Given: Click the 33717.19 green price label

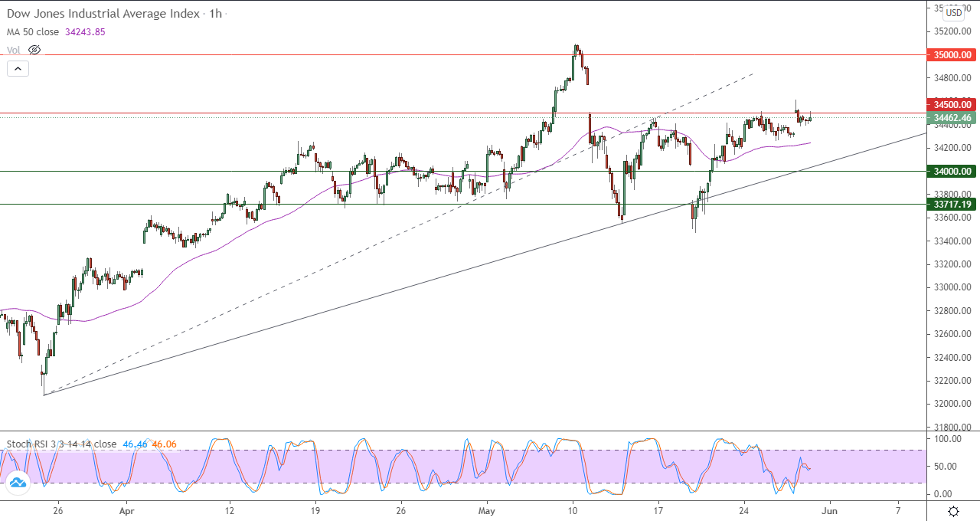Looking at the screenshot, I should (951, 205).
